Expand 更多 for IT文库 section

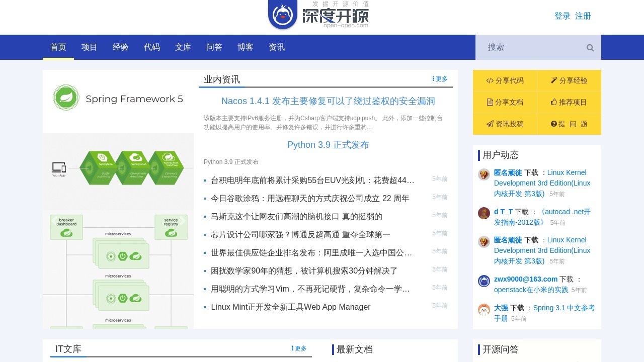point(298,348)
